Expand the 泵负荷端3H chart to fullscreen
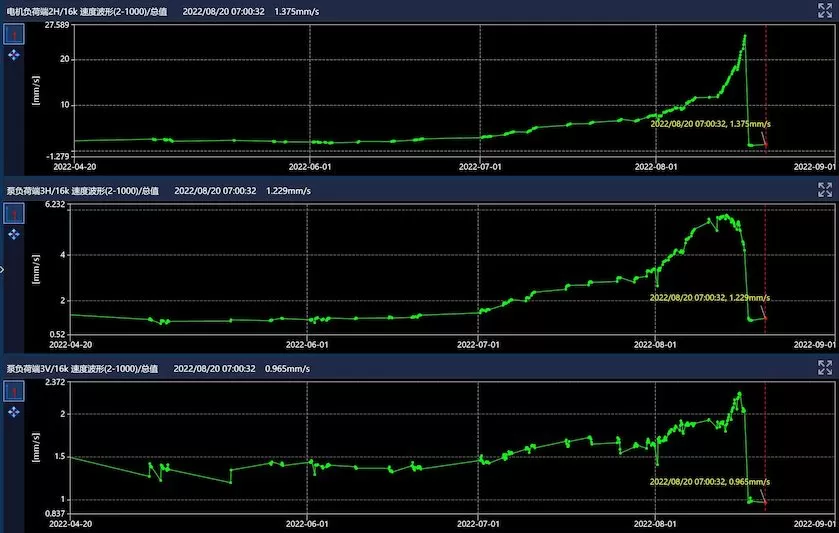Image resolution: width=839 pixels, height=533 pixels. tap(825, 190)
